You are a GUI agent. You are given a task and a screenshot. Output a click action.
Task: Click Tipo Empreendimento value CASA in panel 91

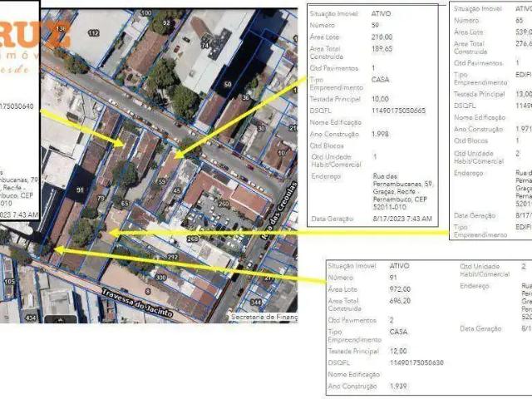[x=398, y=332]
